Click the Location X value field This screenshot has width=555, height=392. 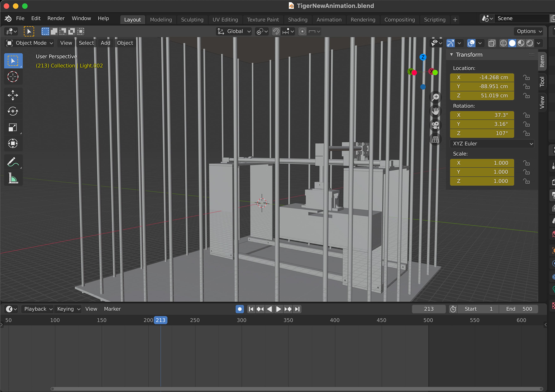click(482, 77)
